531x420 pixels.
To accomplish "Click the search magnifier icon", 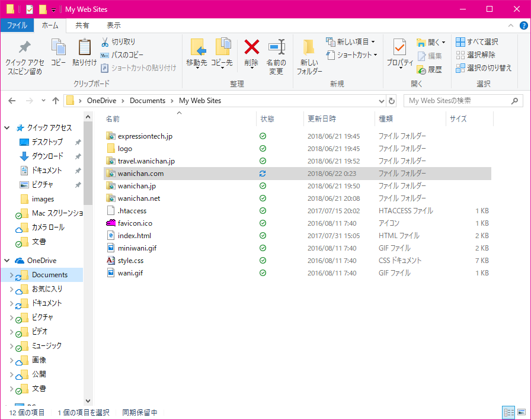I will tap(514, 101).
